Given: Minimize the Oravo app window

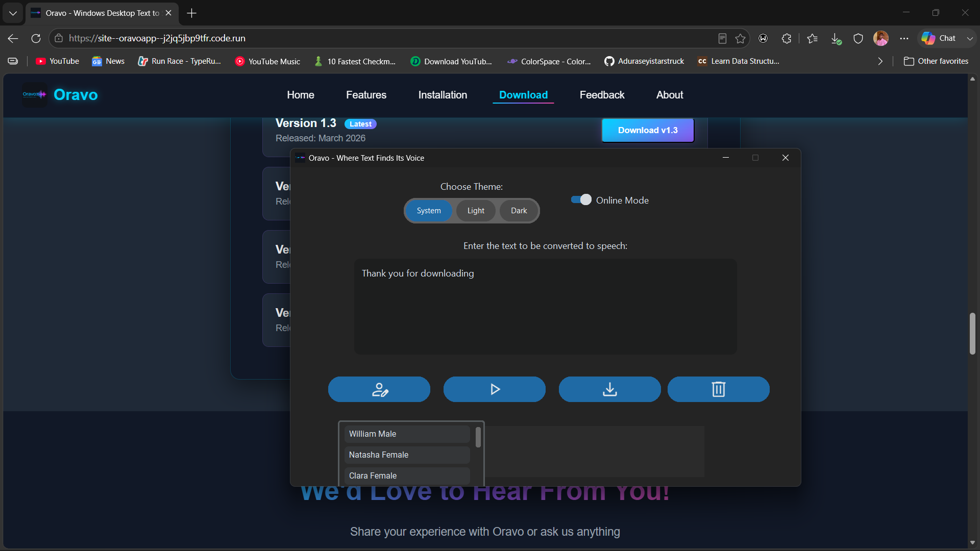Looking at the screenshot, I should 725,158.
